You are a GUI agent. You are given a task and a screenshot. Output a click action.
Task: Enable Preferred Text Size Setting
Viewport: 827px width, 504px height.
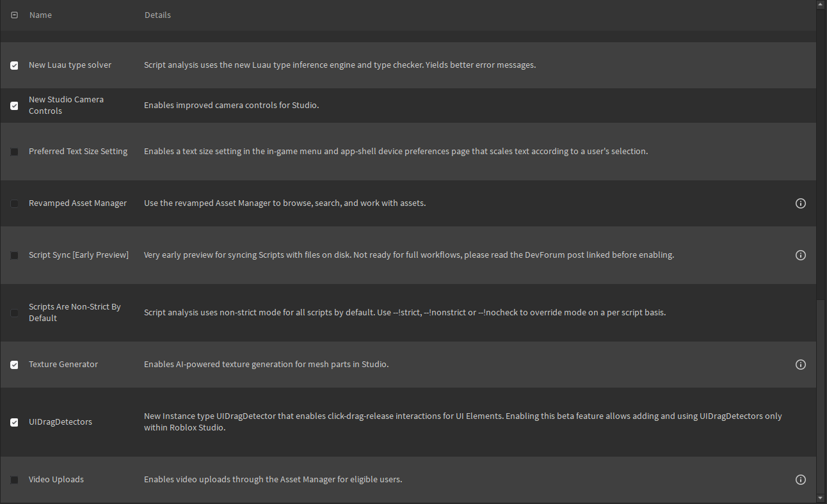click(14, 152)
